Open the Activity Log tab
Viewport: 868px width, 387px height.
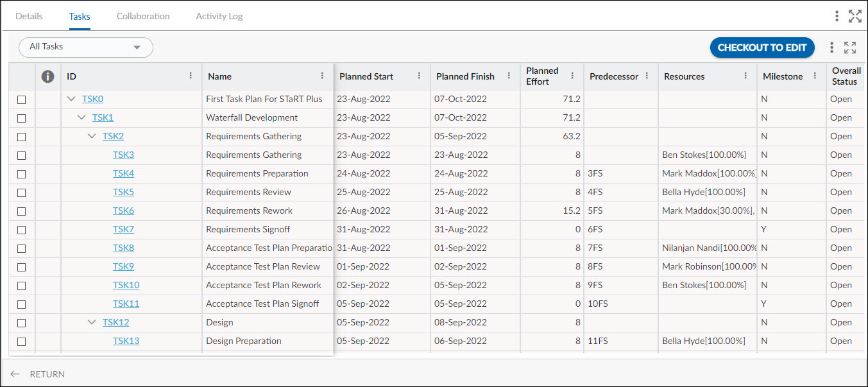coord(219,16)
